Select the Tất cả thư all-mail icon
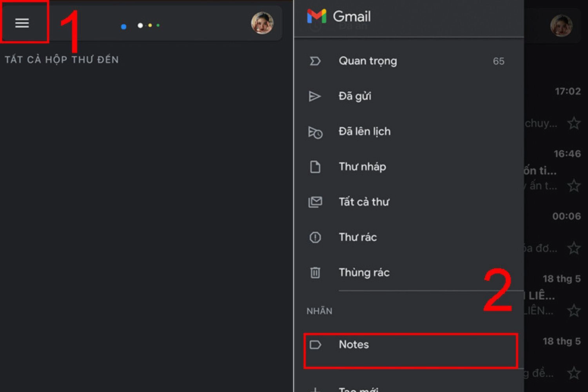Viewport: 588px width, 392px height. pos(315,202)
